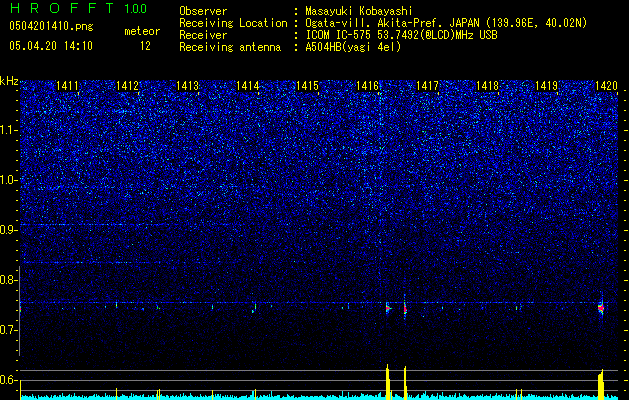Click the 0.7 kHz axis label

pos(9,330)
